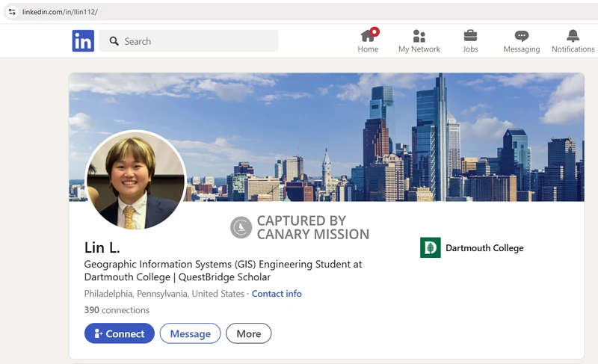Open the Messaging speech bubble icon
Screen dimensions: 598x364
522,36
